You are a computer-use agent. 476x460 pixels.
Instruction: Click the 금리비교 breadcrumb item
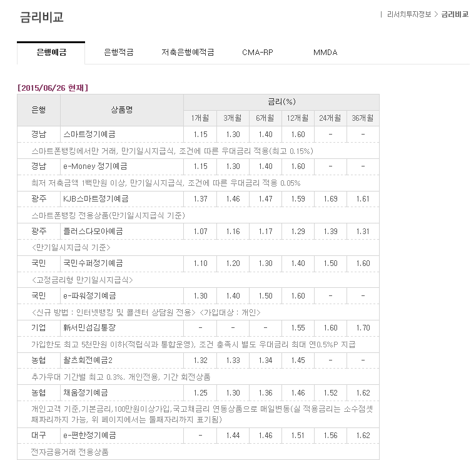[455, 14]
